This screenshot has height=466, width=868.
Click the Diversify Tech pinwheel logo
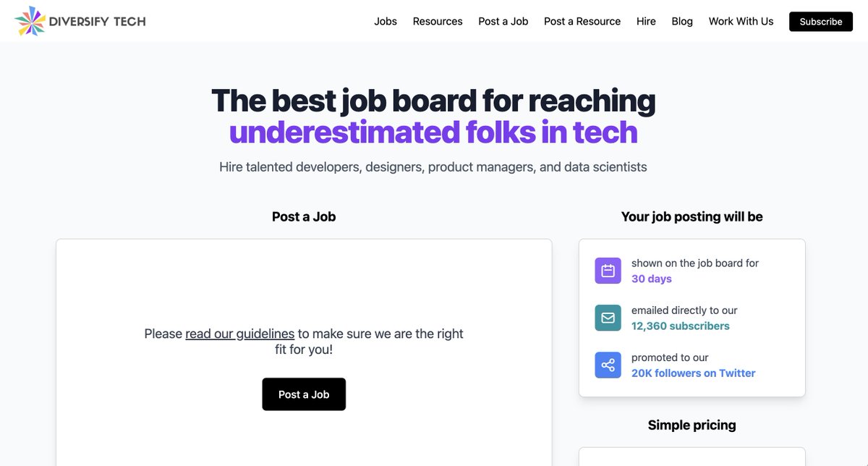(30, 21)
